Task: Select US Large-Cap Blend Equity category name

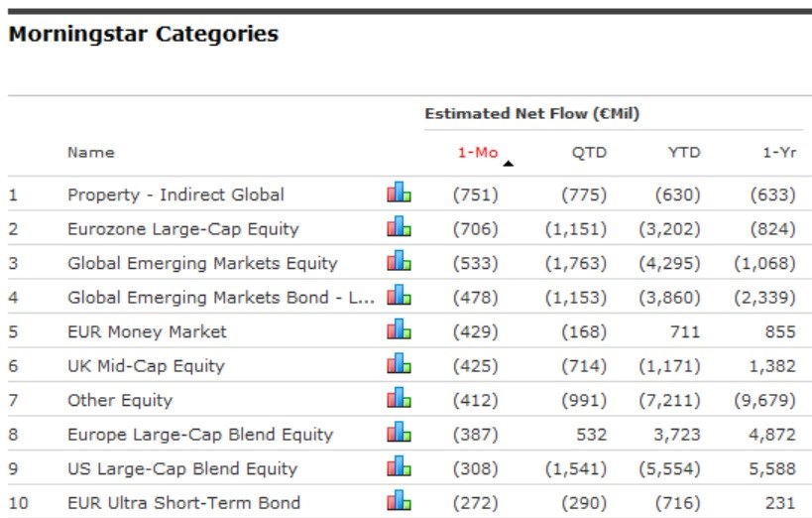Action: (x=182, y=468)
